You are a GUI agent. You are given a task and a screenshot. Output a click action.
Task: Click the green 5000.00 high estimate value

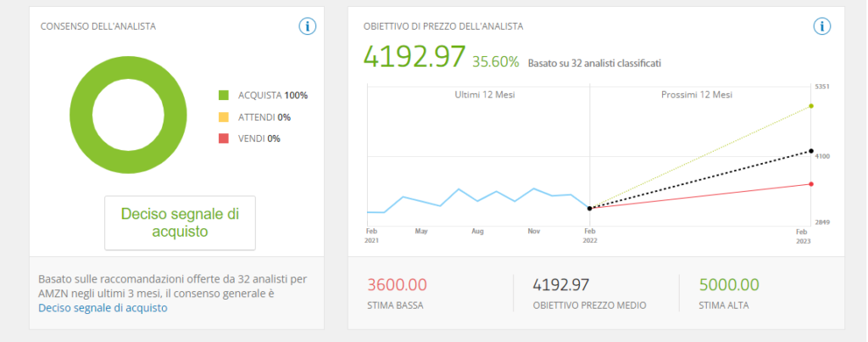pos(729,285)
